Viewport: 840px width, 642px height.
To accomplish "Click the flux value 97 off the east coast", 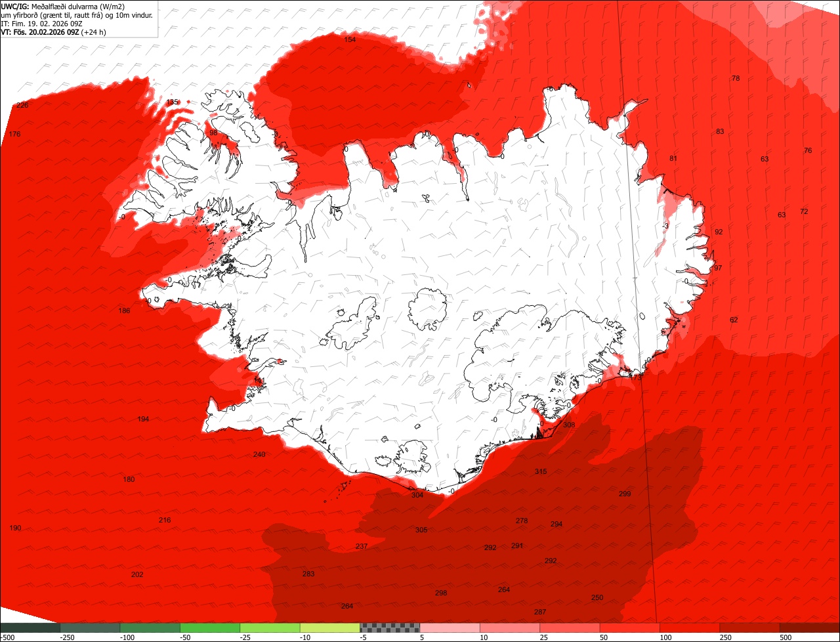I will point(718,268).
